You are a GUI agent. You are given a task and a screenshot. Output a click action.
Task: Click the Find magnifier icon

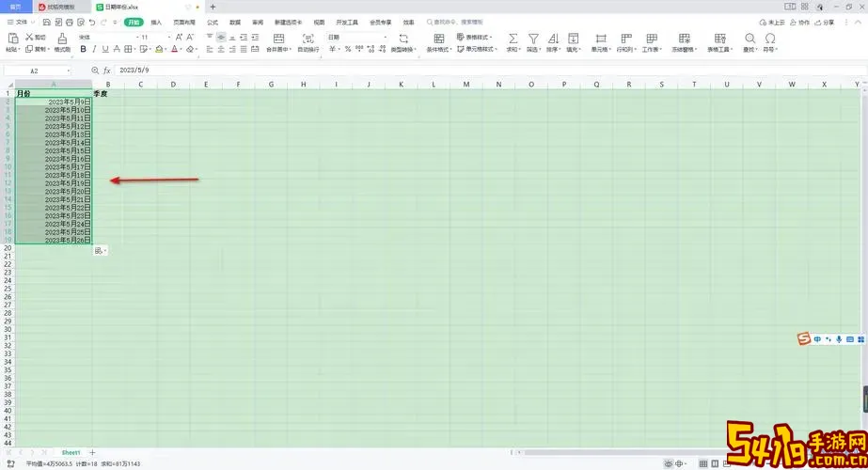point(750,39)
